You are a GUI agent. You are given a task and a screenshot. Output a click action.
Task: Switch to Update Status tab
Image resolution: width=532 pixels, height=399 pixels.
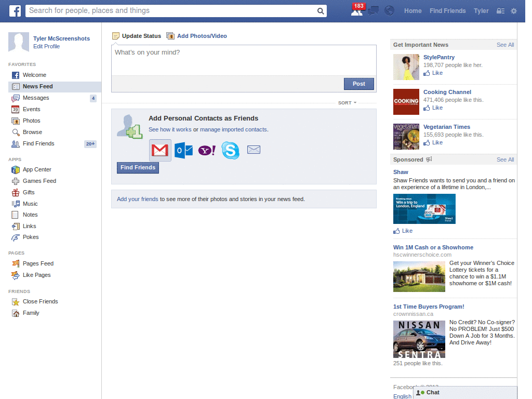tap(137, 36)
